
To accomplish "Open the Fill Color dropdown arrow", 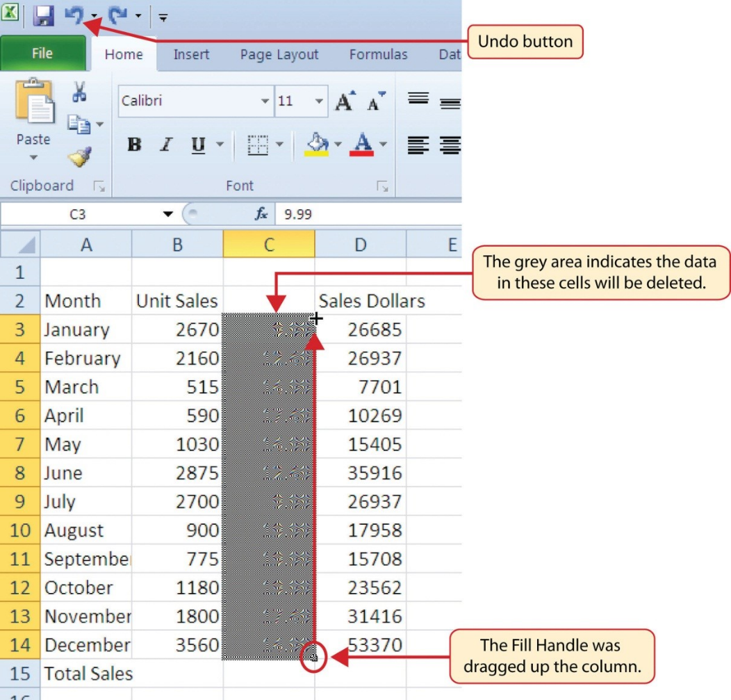I will tap(337, 145).
